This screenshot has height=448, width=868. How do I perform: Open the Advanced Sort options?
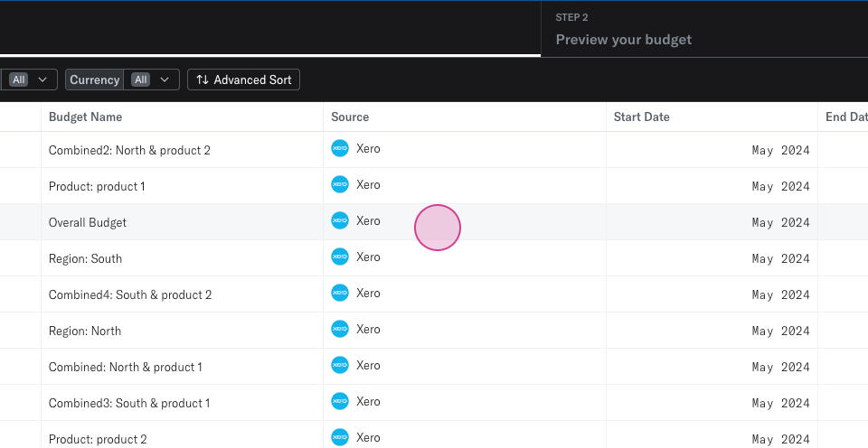click(x=243, y=79)
